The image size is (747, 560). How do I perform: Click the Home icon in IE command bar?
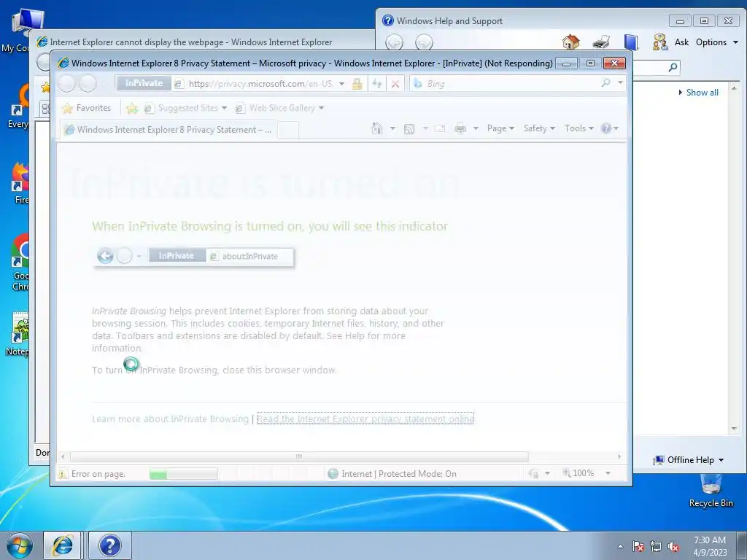click(x=377, y=128)
